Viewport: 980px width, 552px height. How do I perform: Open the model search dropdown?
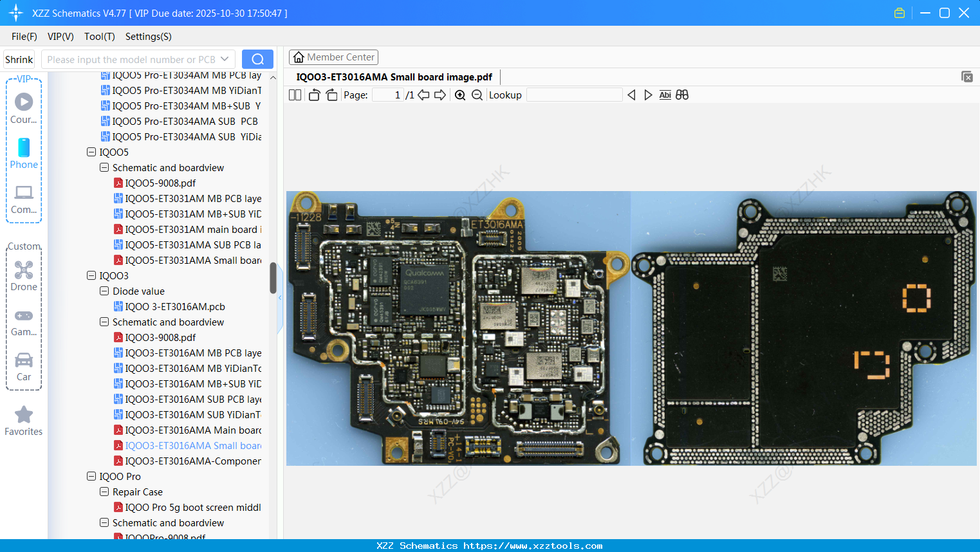click(x=223, y=59)
